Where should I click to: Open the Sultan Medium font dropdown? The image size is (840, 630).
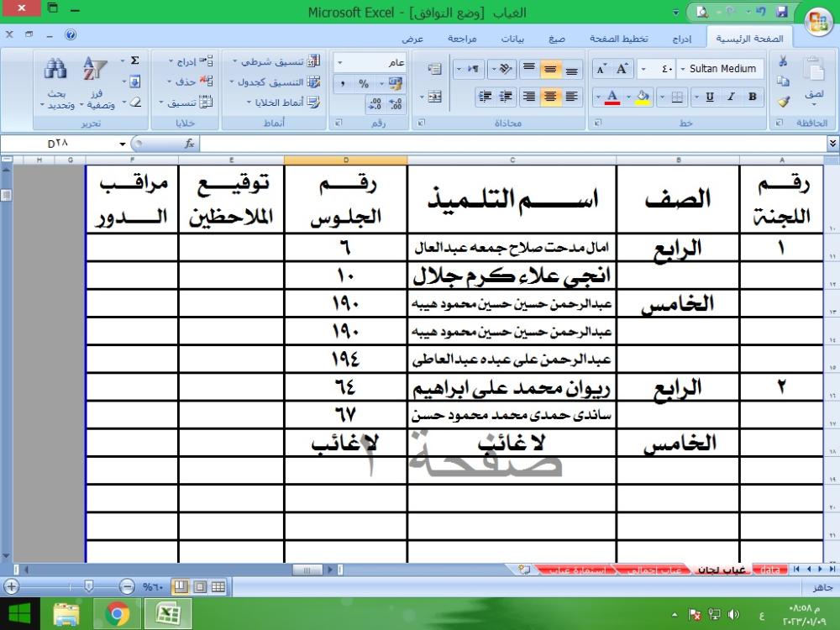(681, 69)
